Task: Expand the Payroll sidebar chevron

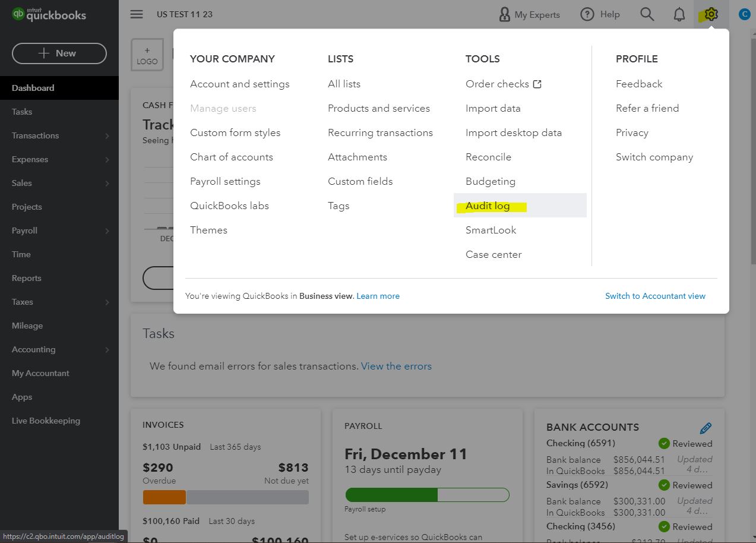Action: [x=107, y=231]
